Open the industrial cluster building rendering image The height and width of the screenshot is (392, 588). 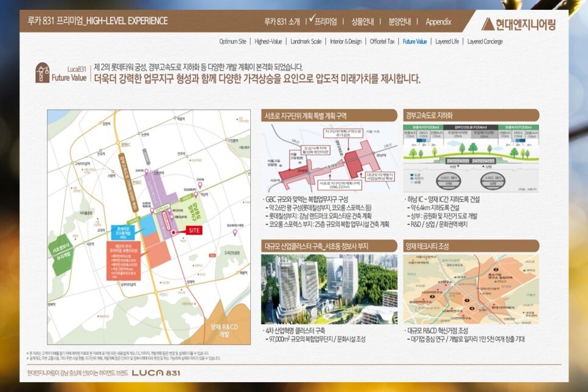click(329, 289)
